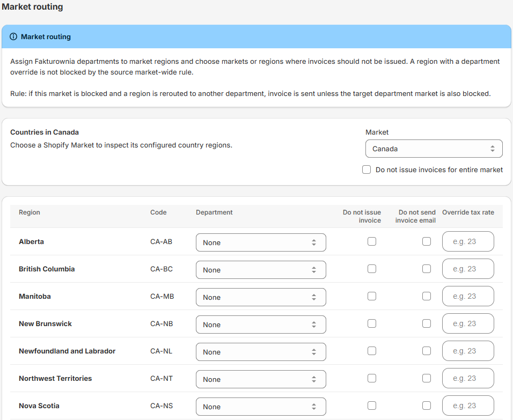Check Do not issue invoice for Newfoundland and Labrador
The image size is (513, 420).
(x=372, y=351)
